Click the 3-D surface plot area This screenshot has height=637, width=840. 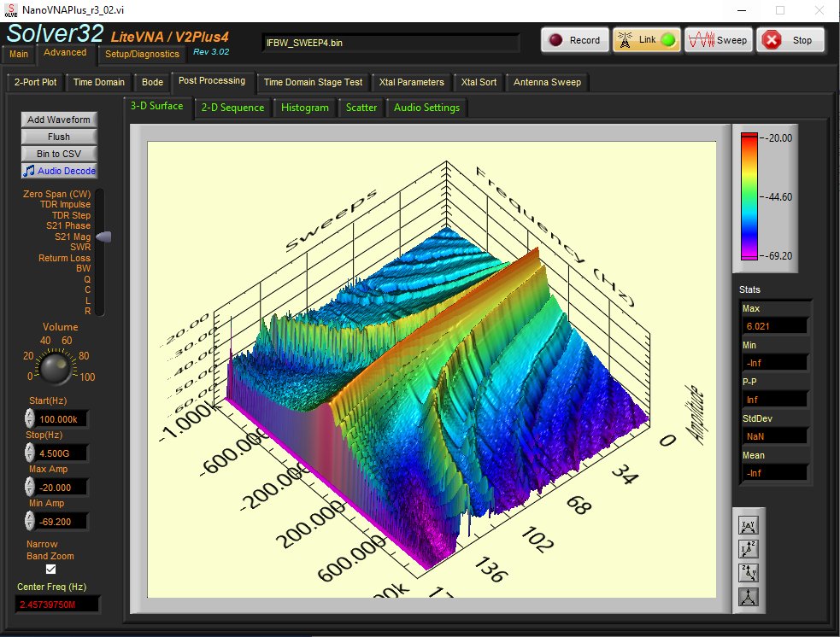point(432,370)
